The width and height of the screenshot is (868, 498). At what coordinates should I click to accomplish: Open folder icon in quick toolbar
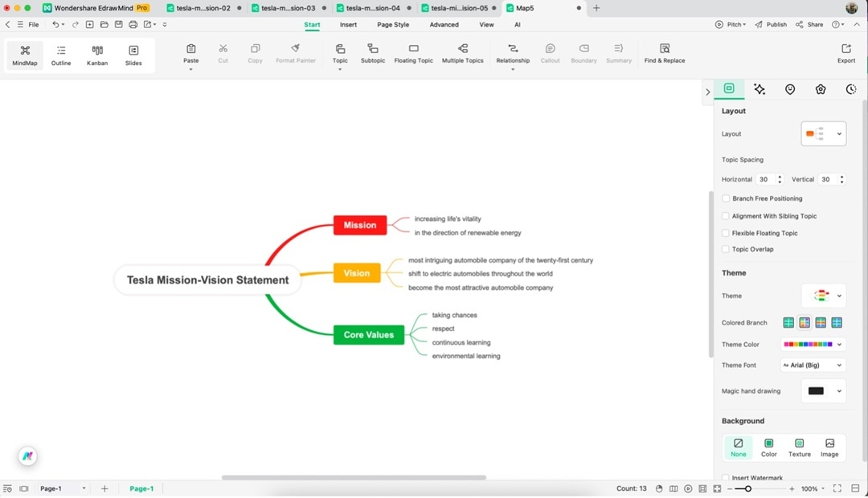[x=104, y=24]
